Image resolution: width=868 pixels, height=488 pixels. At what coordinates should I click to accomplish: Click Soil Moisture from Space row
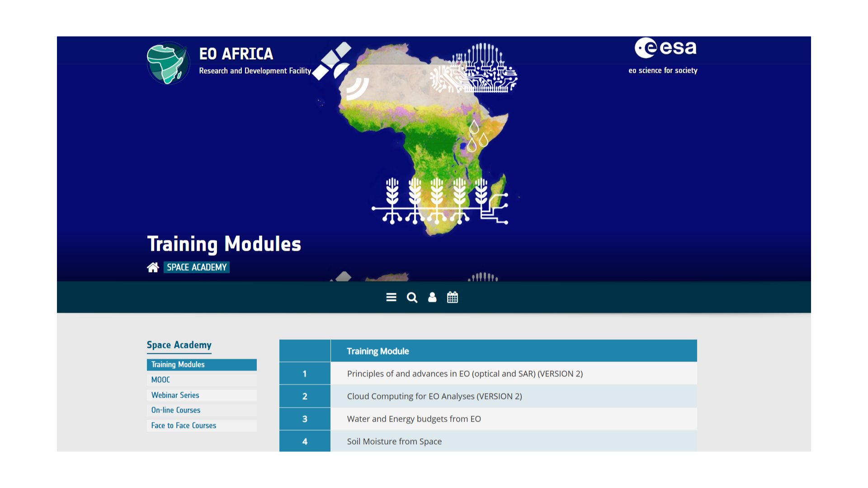[x=394, y=441]
